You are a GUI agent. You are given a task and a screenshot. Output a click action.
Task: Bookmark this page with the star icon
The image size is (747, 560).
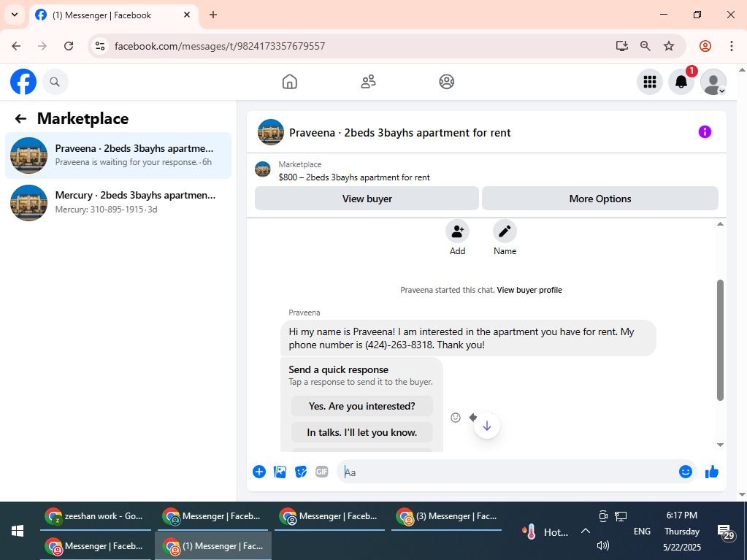669,46
